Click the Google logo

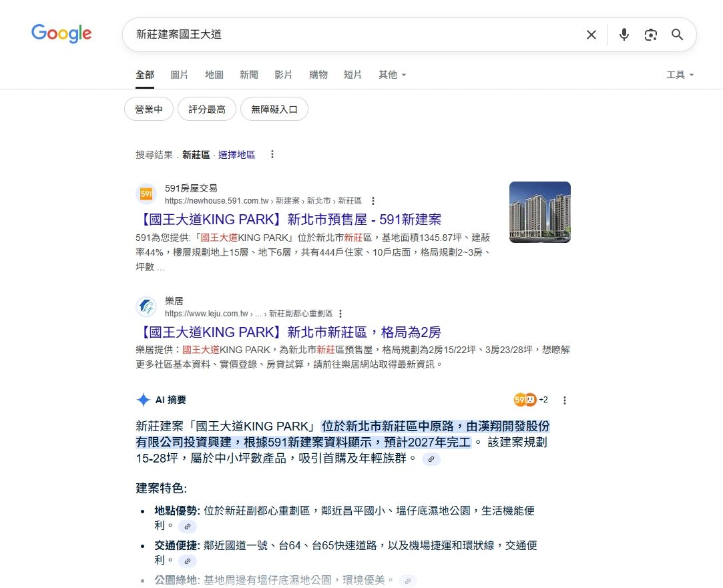click(x=61, y=33)
